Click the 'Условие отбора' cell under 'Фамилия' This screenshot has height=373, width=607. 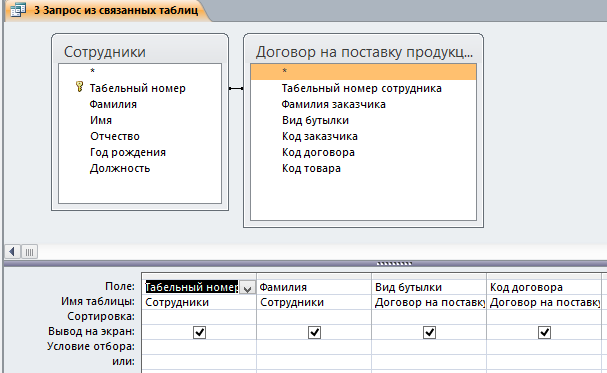tap(314, 347)
